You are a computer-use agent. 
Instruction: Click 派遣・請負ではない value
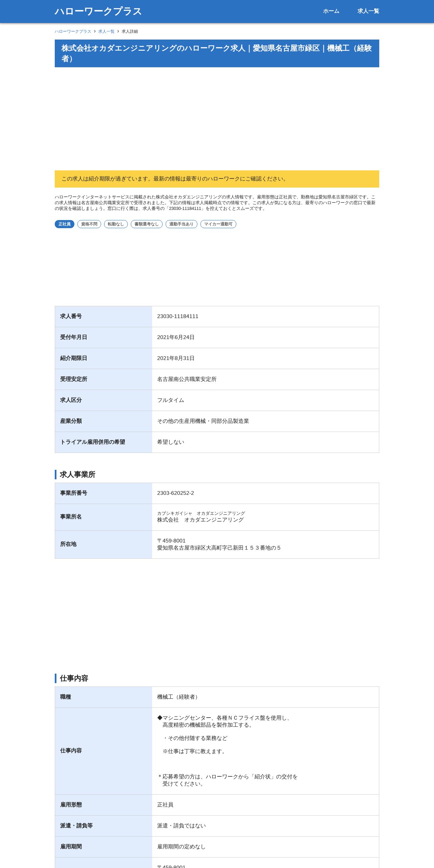pyautogui.click(x=182, y=826)
